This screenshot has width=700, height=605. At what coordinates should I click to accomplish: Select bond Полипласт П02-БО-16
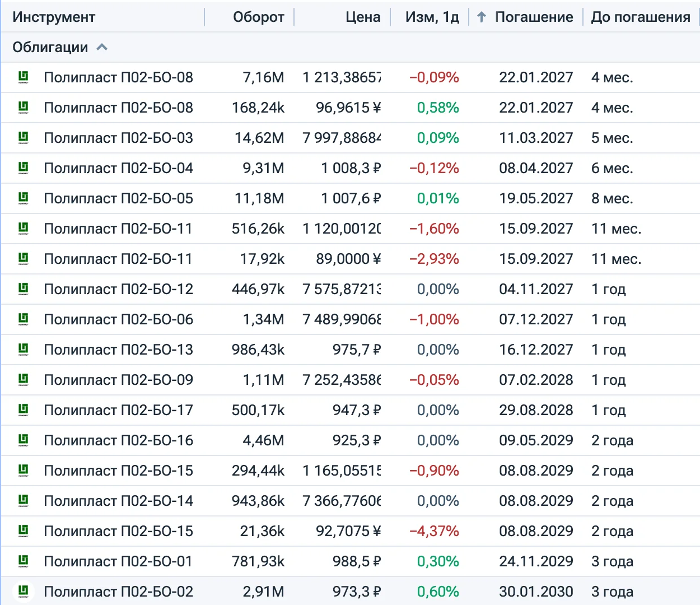[x=118, y=440]
